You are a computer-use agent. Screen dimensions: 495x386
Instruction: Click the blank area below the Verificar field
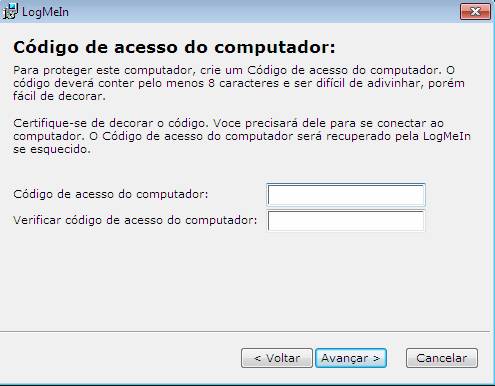(245, 280)
